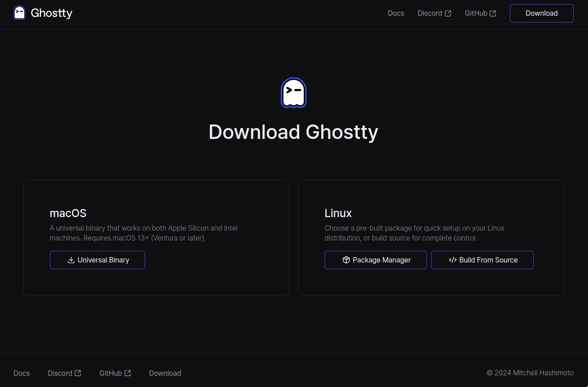
Task: Click the Ghostty ghost logo in header
Action: (x=19, y=13)
